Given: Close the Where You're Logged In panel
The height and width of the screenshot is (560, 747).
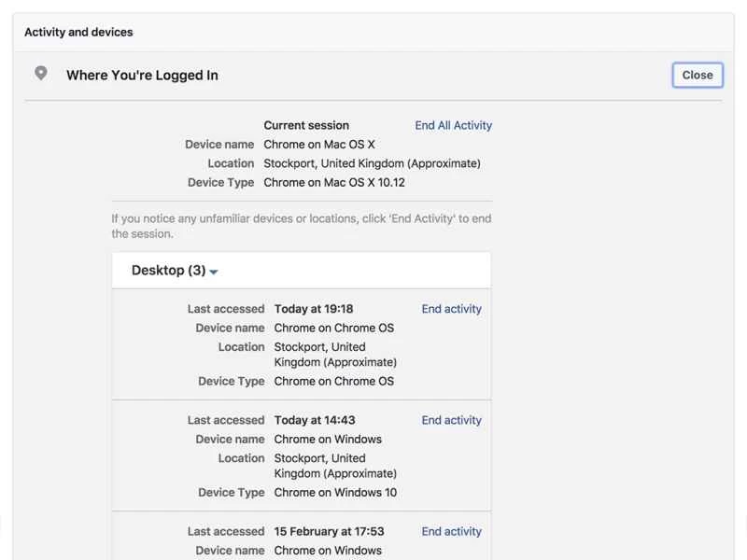Looking at the screenshot, I should tap(697, 76).
